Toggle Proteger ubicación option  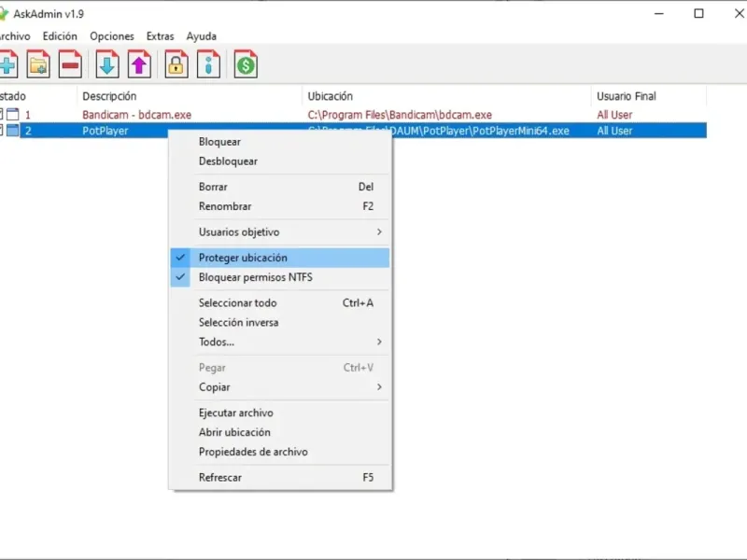(x=280, y=258)
